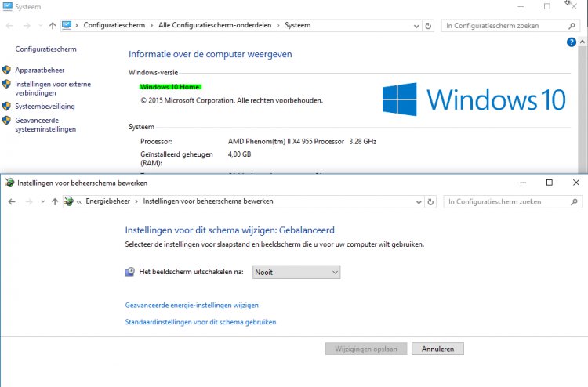
Task: Refresh the Energiebeheer window address bar
Action: click(x=430, y=201)
